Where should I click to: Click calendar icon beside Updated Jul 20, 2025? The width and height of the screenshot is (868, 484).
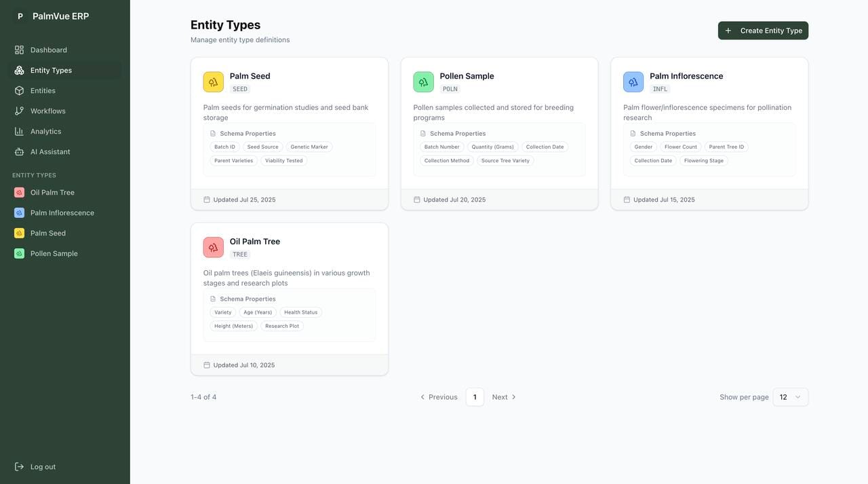pos(417,200)
